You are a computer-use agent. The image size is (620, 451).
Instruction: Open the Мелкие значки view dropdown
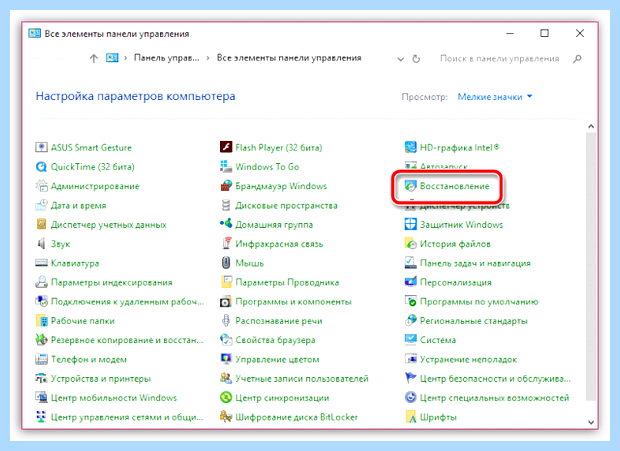tap(495, 97)
